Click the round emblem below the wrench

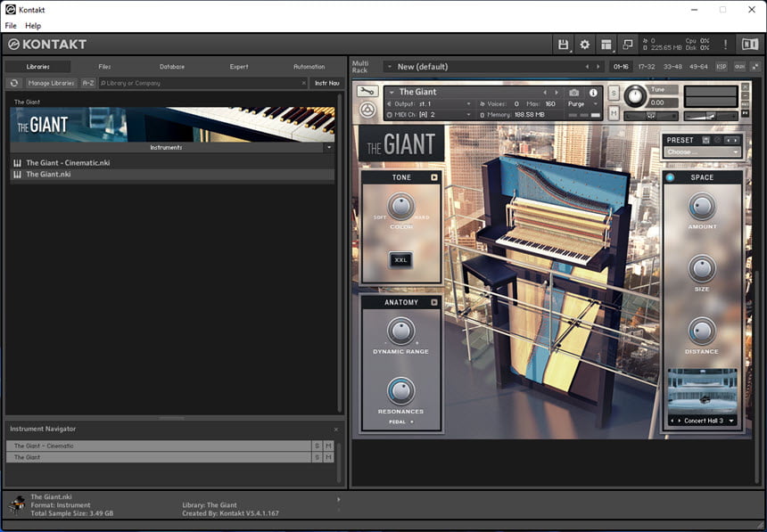coord(367,110)
